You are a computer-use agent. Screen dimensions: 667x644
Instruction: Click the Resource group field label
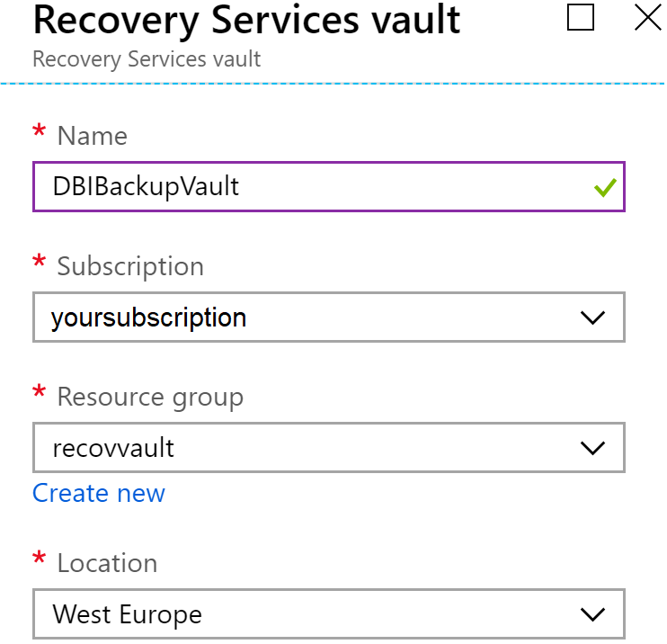click(150, 397)
